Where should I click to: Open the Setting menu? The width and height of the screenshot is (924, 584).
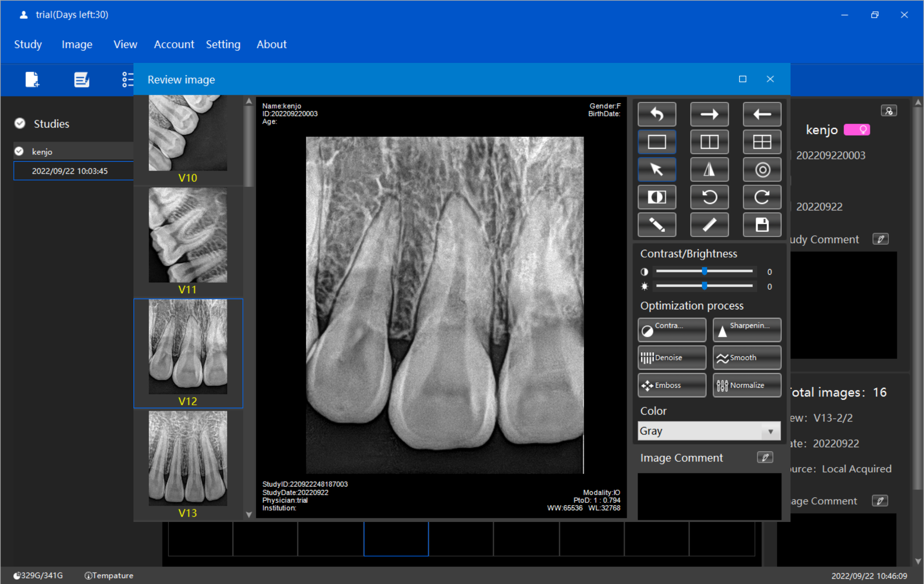[222, 44]
